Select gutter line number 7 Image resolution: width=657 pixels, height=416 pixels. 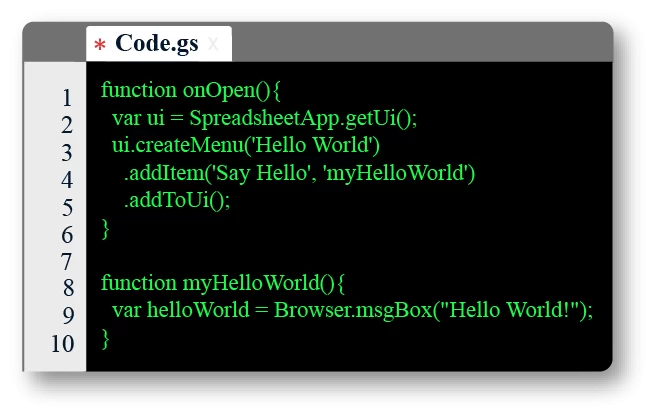(66, 262)
